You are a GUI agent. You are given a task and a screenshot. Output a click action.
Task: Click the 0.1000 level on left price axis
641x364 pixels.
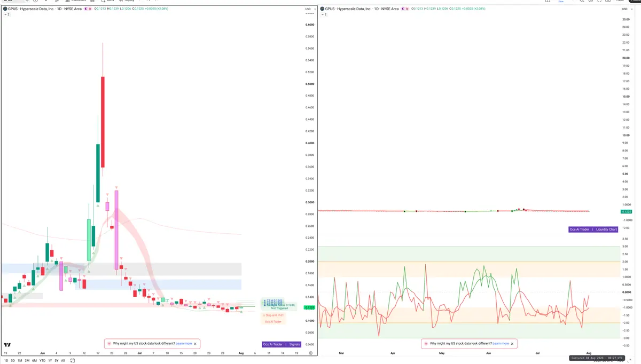pyautogui.click(x=309, y=321)
